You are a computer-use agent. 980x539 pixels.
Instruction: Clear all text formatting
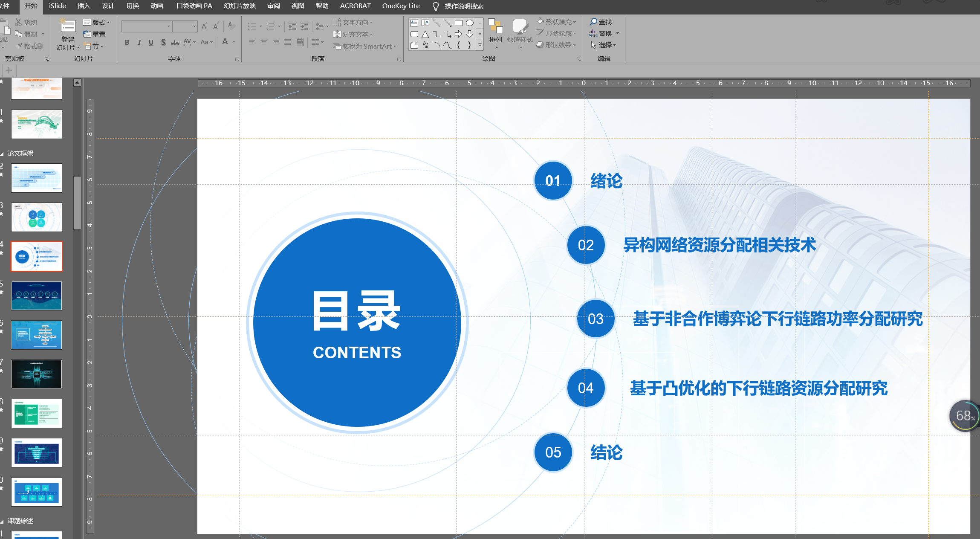coord(231,26)
